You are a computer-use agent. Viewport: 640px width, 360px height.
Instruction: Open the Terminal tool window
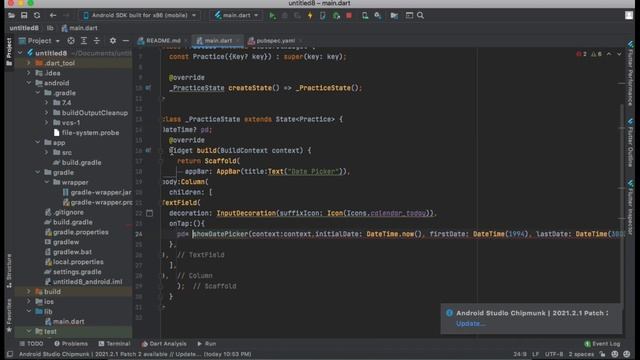(x=114, y=344)
